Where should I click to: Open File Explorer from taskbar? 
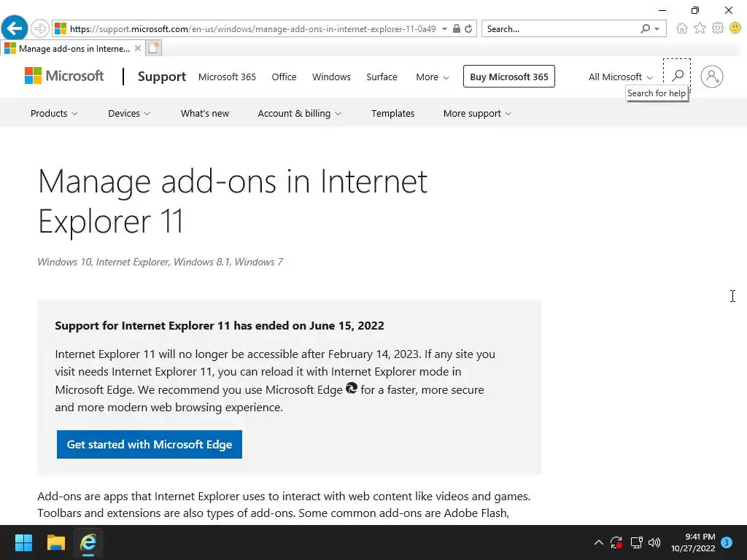point(55,542)
